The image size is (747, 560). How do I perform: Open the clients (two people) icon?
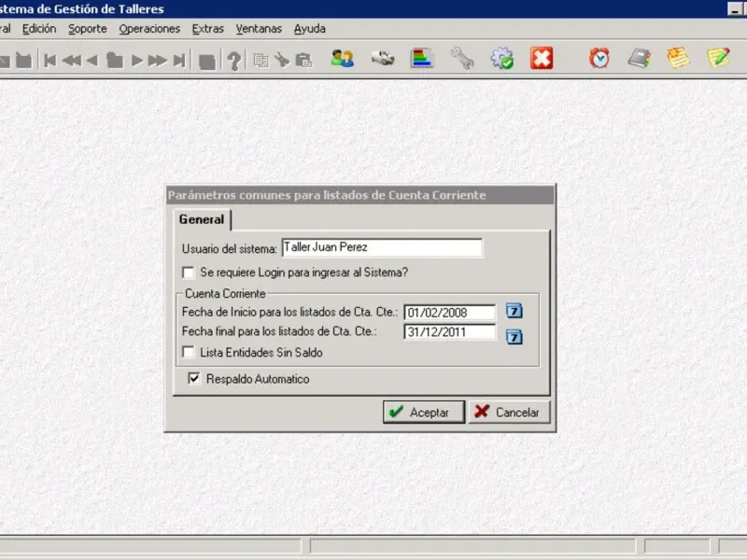343,59
